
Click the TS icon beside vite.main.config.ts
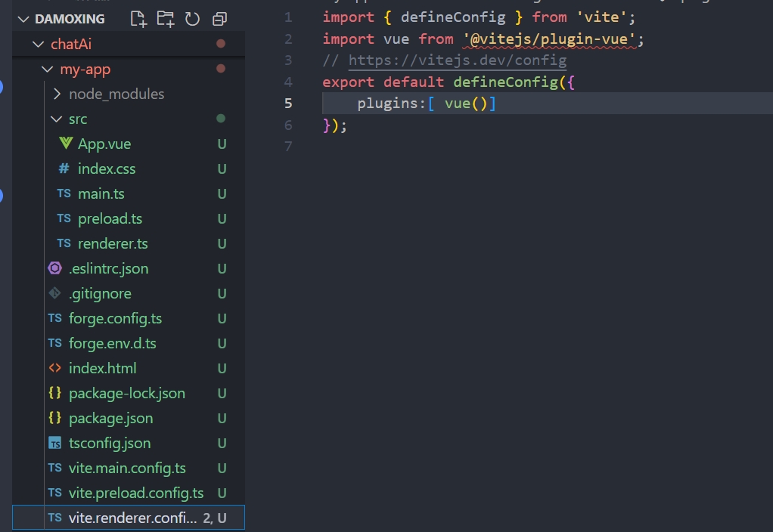(x=55, y=468)
